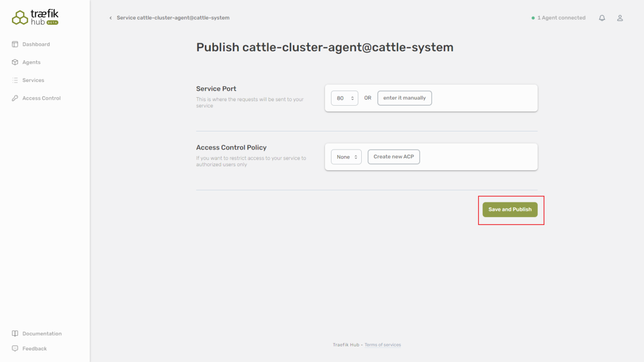The height and width of the screenshot is (362, 644).
Task: Open notifications bell icon
Action: tap(602, 18)
